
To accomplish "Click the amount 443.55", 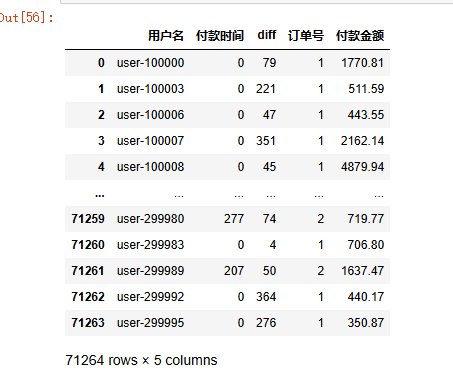I will 366,115.
